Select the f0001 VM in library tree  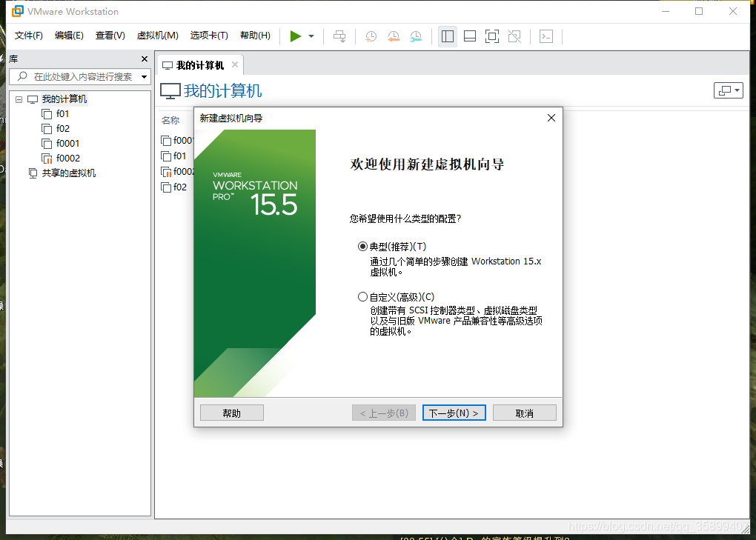tap(67, 144)
